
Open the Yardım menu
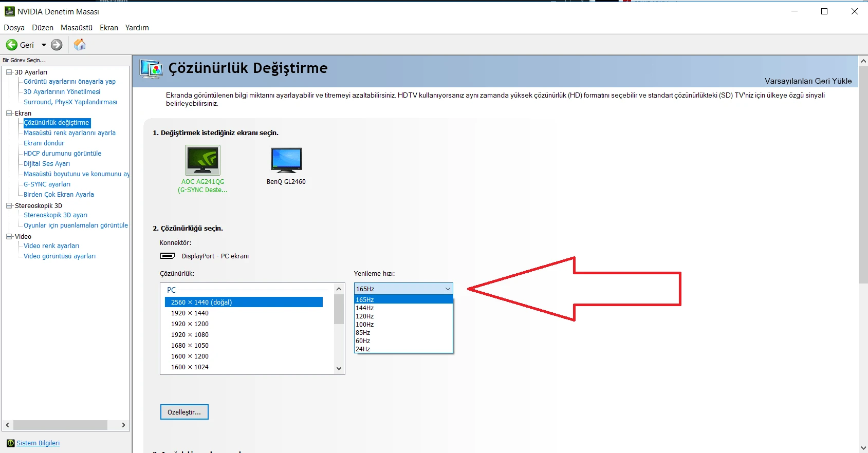coord(137,28)
